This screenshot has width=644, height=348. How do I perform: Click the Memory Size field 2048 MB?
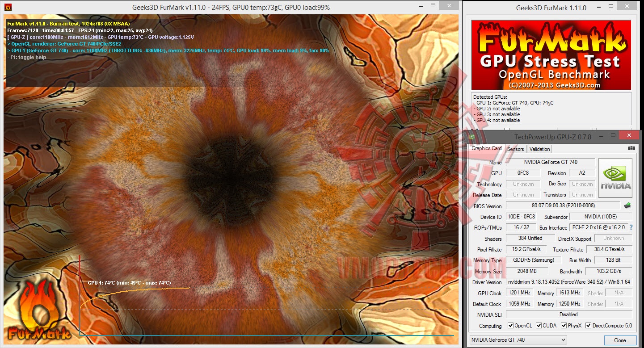click(x=526, y=271)
